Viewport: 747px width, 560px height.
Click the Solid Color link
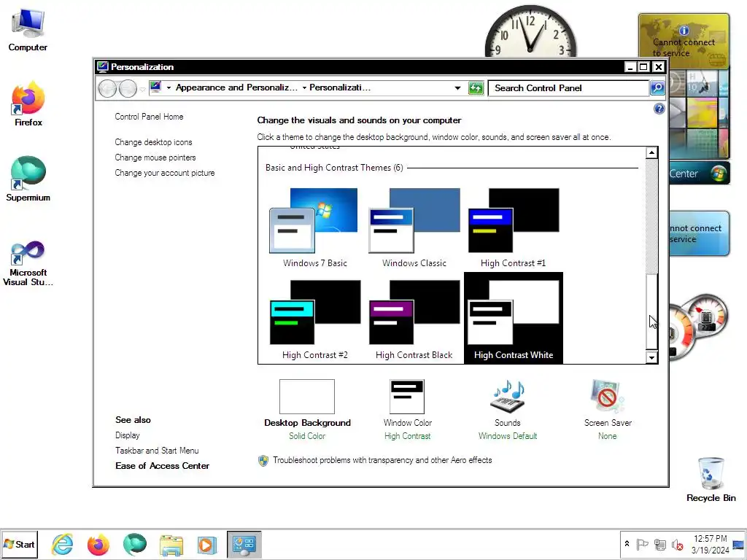click(x=307, y=436)
